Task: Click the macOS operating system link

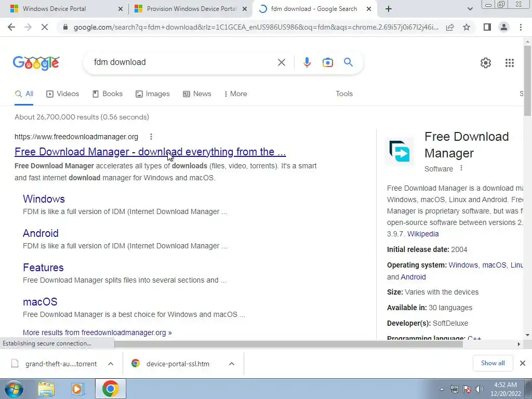Action: (494, 265)
